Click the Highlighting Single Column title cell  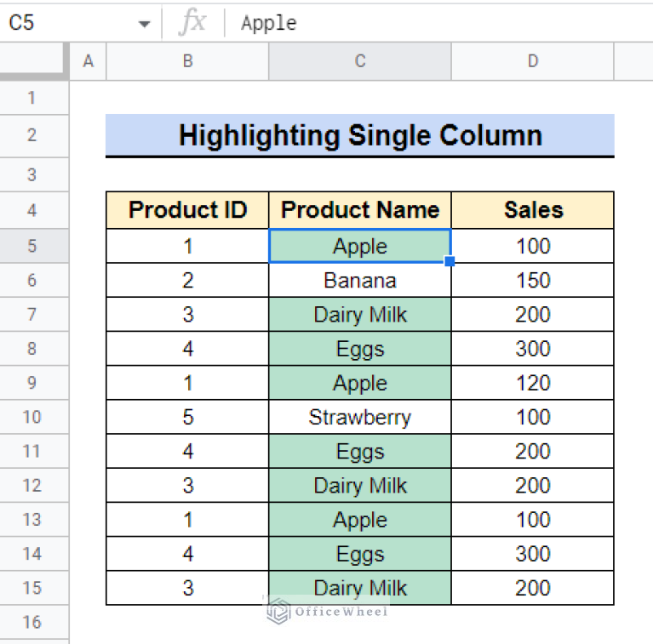coord(359,135)
